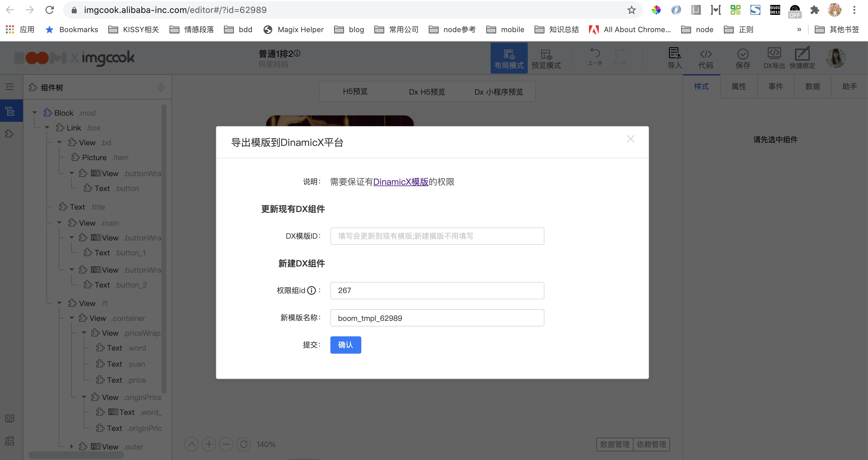The width and height of the screenshot is (868, 460).
Task: Switch to 布局模式 layout mode
Action: 509,58
